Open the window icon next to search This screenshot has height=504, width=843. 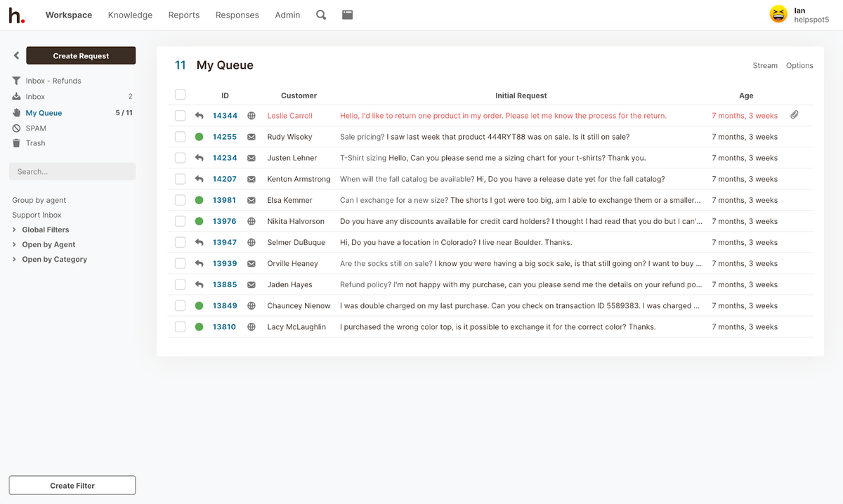click(347, 15)
